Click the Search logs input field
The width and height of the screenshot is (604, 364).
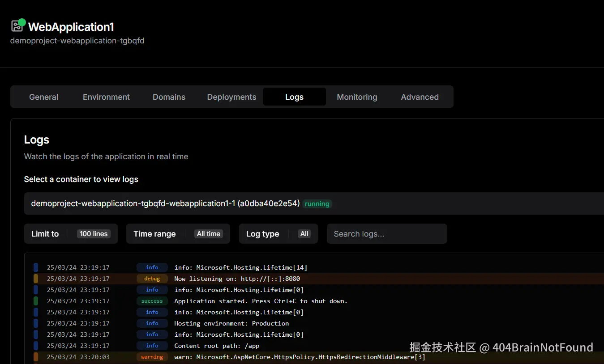387,234
